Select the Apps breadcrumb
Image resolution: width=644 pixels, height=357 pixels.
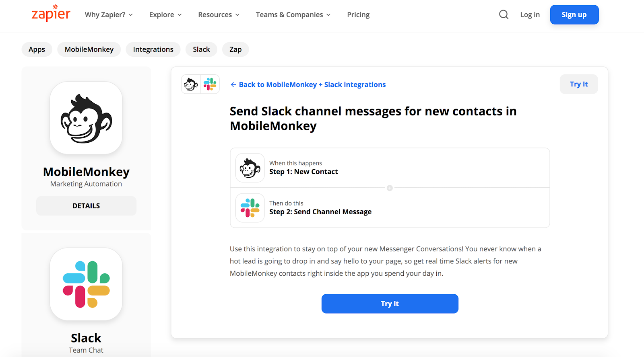(x=37, y=49)
